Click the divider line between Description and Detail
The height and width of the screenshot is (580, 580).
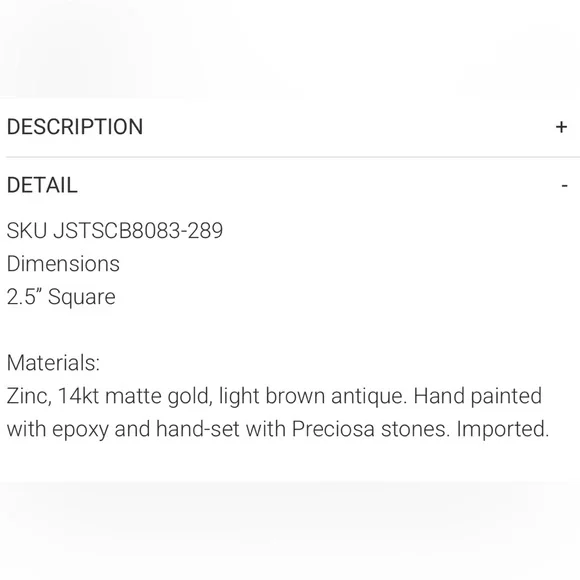click(293, 157)
